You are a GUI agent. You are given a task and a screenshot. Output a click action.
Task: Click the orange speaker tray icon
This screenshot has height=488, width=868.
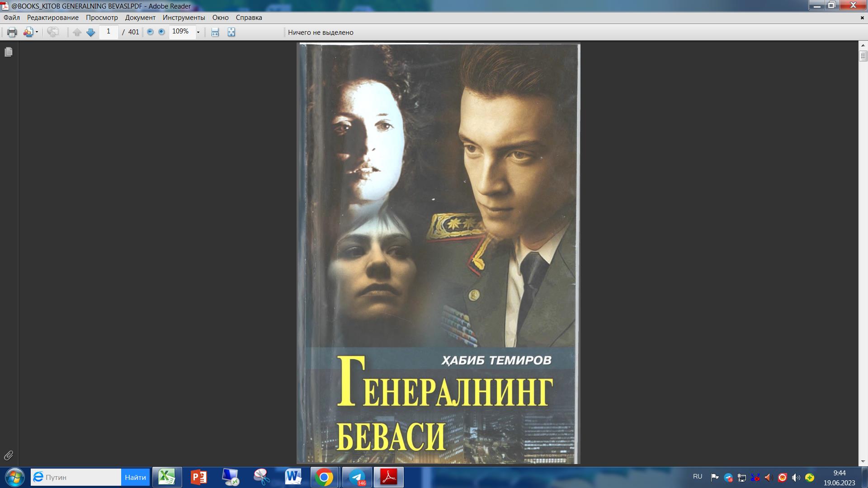[769, 477]
